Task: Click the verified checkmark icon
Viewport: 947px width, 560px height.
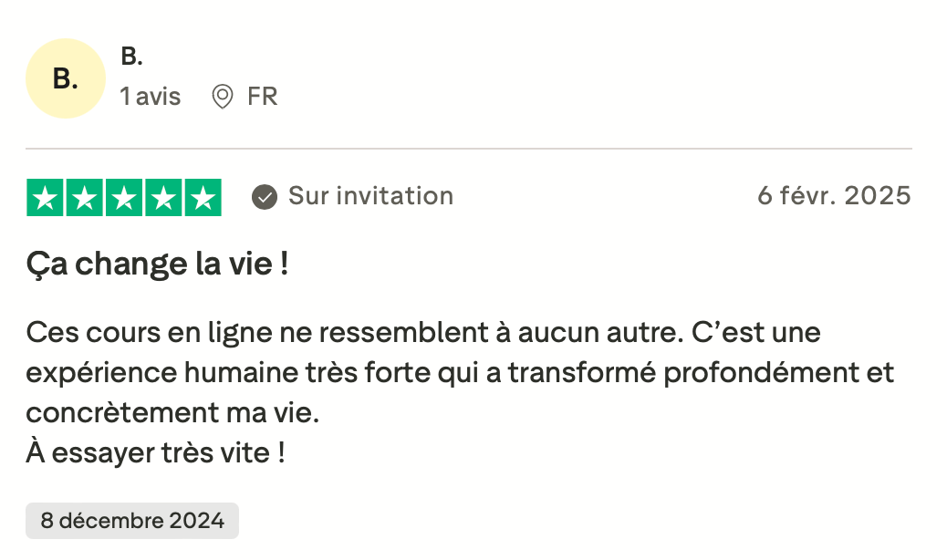Action: [265, 196]
